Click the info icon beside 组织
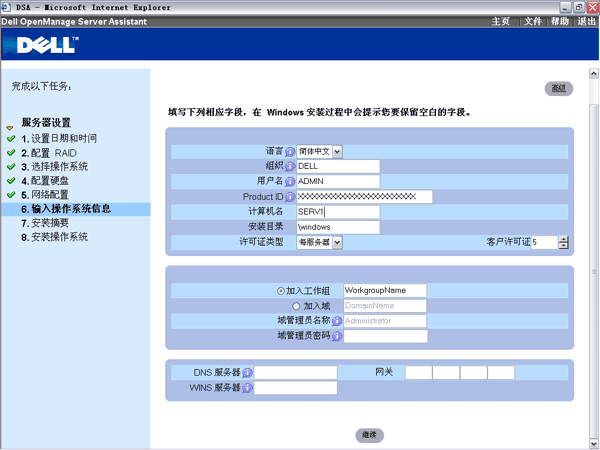600x450 pixels. (x=290, y=167)
